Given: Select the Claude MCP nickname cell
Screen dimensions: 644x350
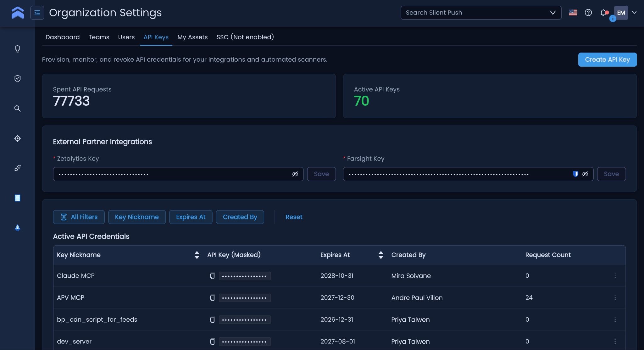Looking at the screenshot, I should click(x=76, y=276).
